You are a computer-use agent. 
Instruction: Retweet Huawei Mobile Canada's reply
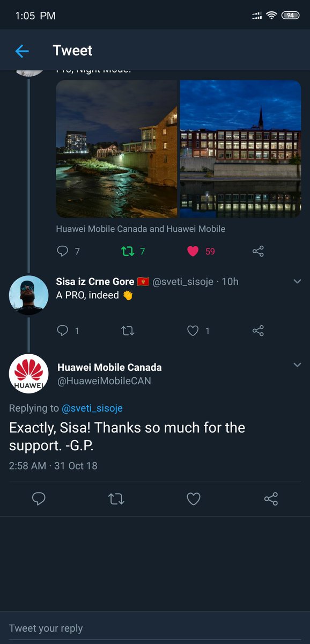click(116, 499)
